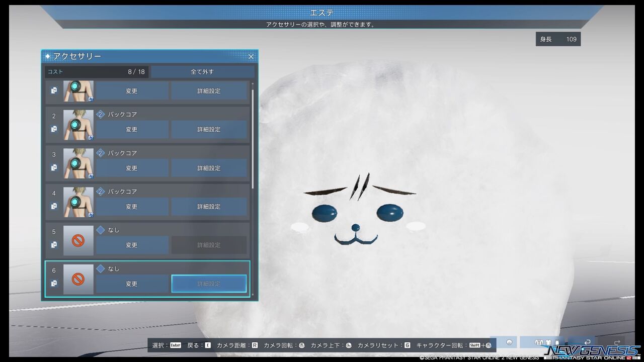Image resolution: width=644 pixels, height=362 pixels.
Task: Click なし label in slot 5
Action: tap(114, 230)
